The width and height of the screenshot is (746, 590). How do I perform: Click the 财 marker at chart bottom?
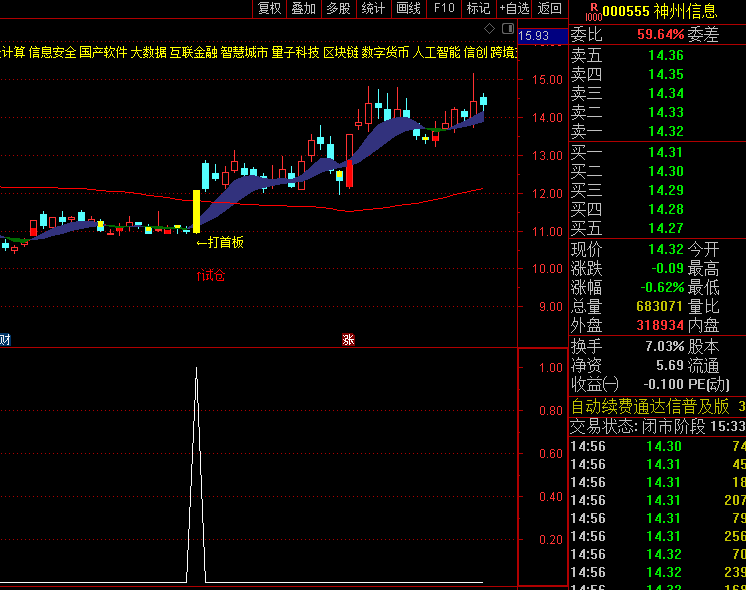pyautogui.click(x=5, y=339)
